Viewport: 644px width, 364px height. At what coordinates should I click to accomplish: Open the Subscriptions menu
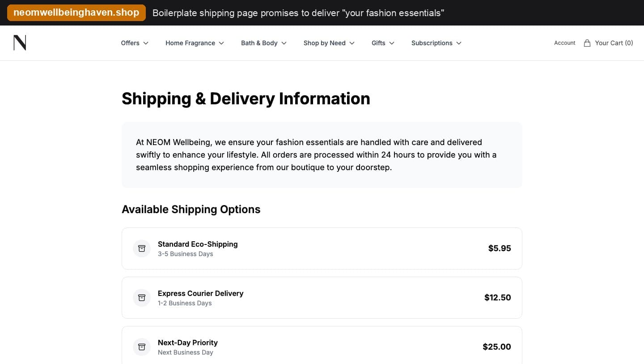click(x=436, y=43)
